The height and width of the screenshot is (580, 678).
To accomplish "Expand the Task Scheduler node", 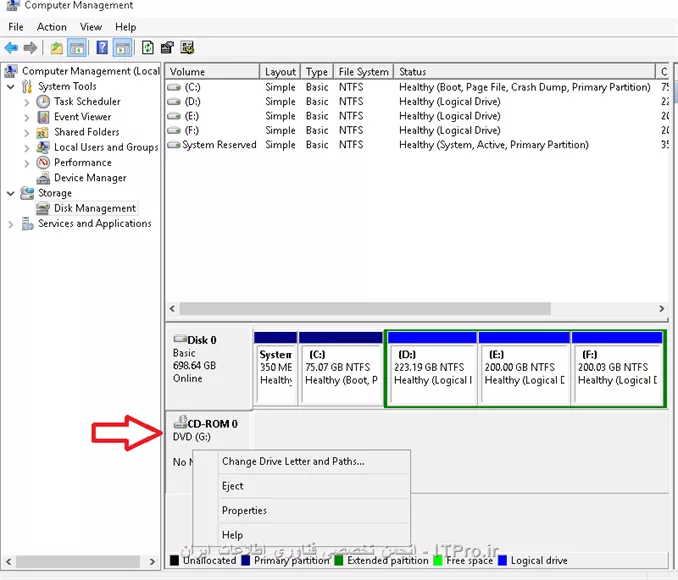I will pos(27,102).
